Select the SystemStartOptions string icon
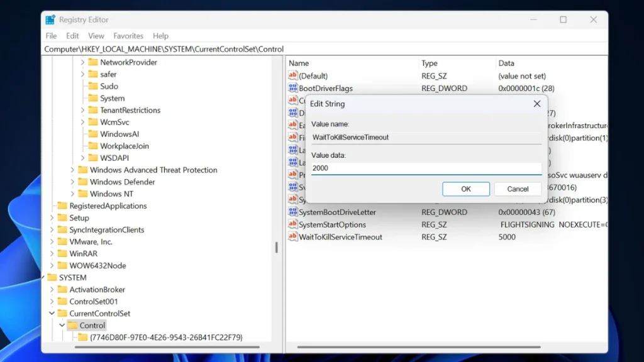 click(x=292, y=224)
